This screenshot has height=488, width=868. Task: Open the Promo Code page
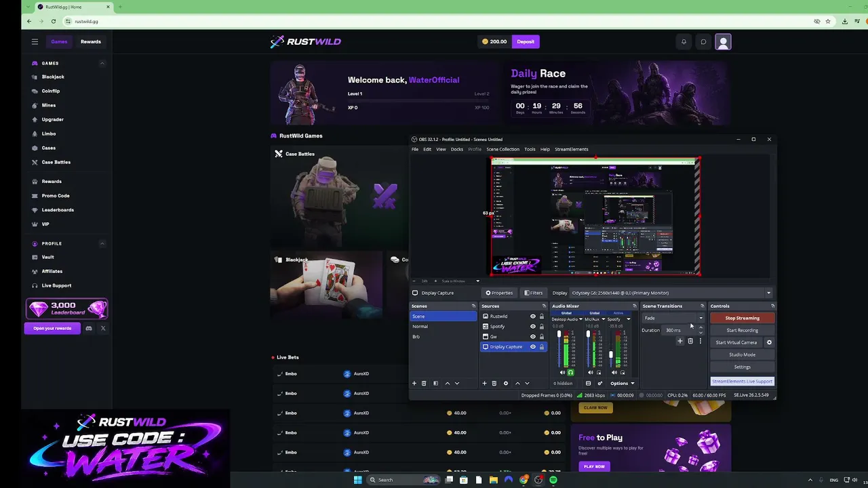tap(56, 196)
